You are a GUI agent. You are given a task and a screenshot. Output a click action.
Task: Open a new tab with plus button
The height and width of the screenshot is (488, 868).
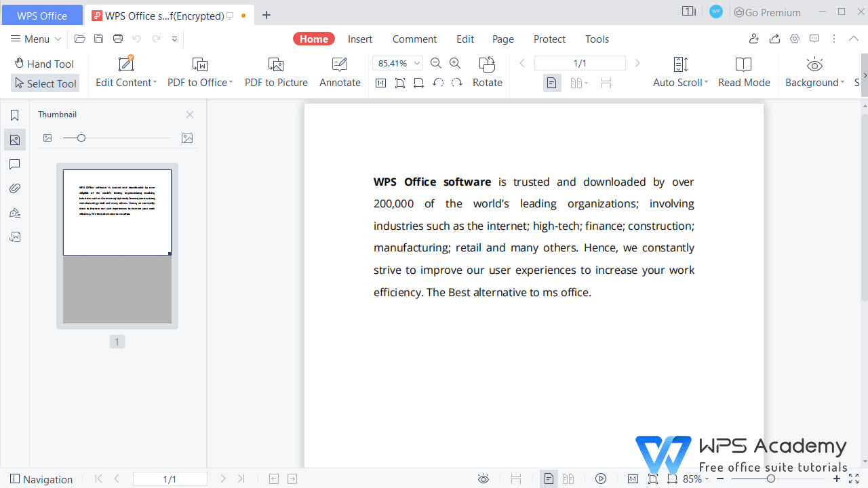click(267, 15)
